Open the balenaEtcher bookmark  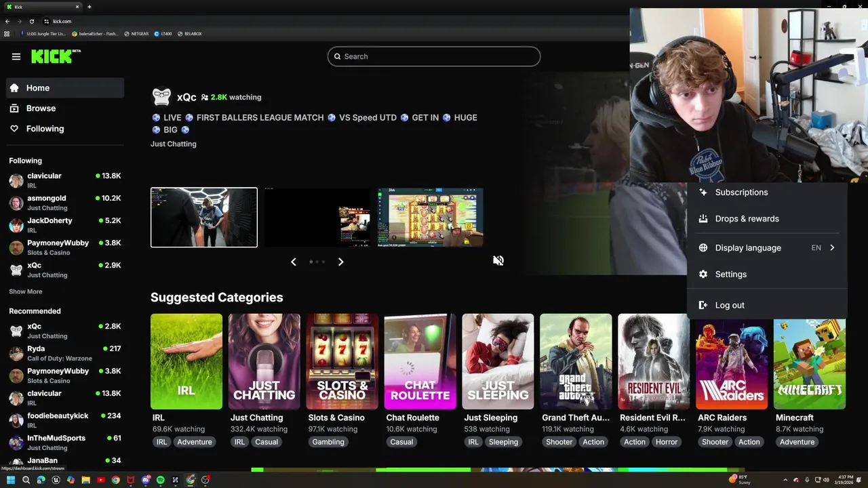pos(95,33)
